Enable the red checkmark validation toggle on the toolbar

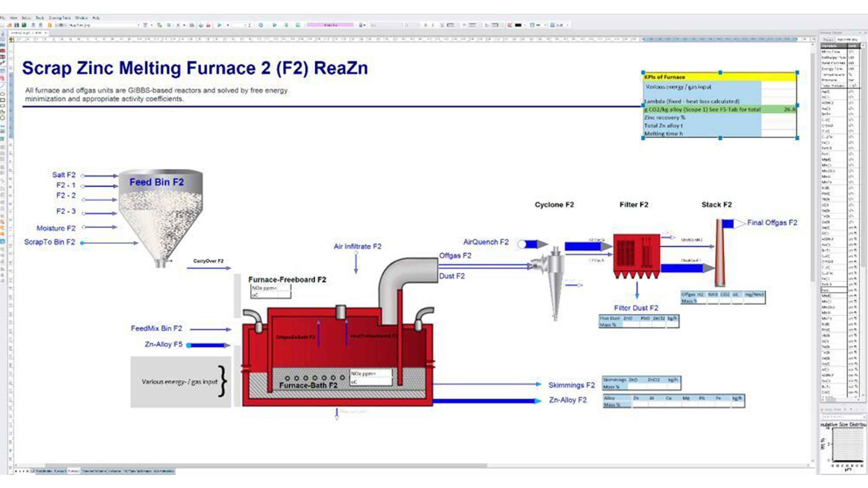pyautogui.click(x=509, y=24)
